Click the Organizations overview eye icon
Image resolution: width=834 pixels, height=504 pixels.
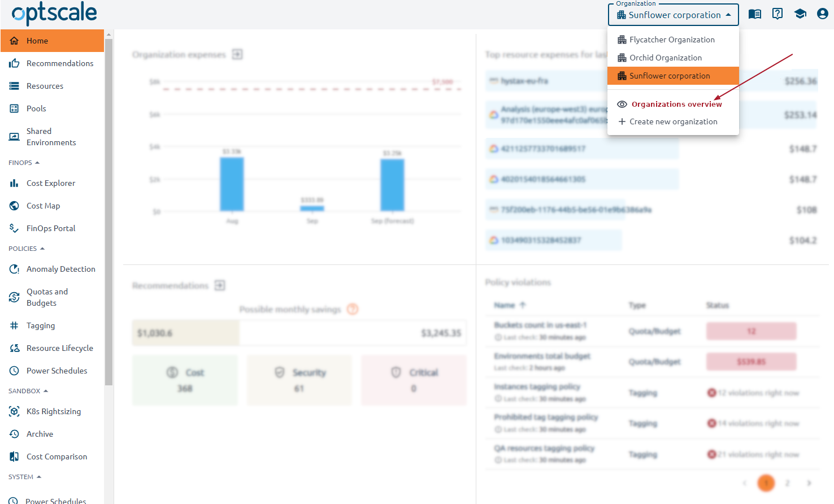point(622,104)
